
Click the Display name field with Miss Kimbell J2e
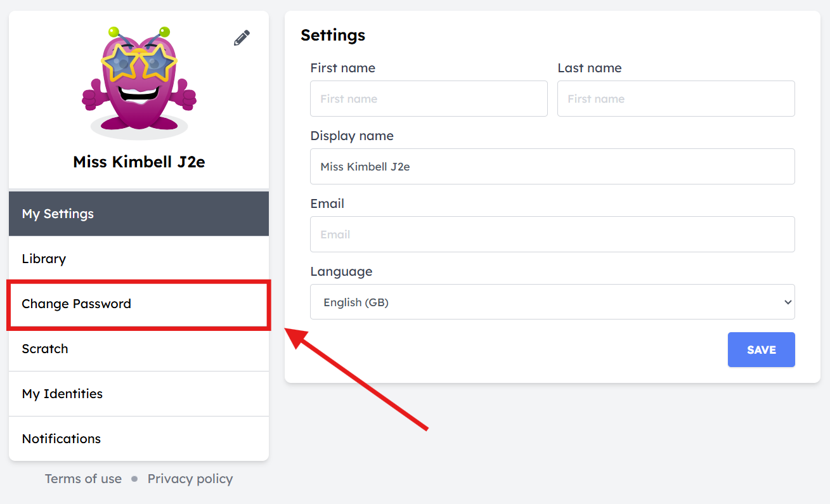coord(552,166)
